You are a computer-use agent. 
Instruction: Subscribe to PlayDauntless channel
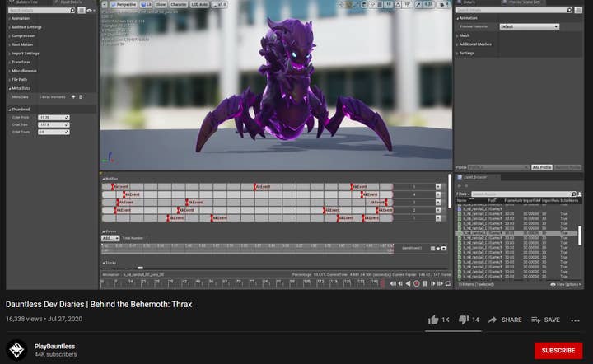[558, 350]
